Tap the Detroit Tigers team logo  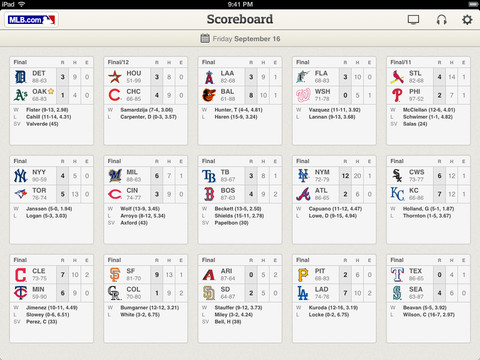[20, 77]
